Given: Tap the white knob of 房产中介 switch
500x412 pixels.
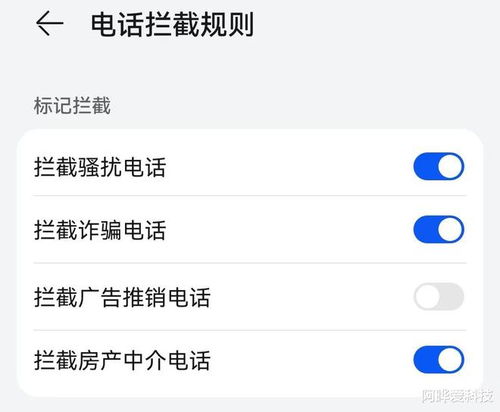Looking at the screenshot, I should point(450,360).
